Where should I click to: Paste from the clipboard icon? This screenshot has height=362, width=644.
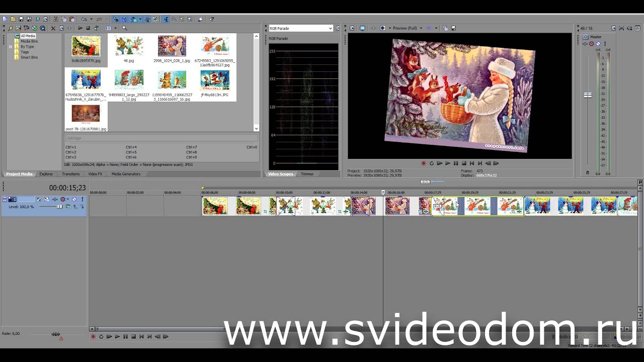72,19
